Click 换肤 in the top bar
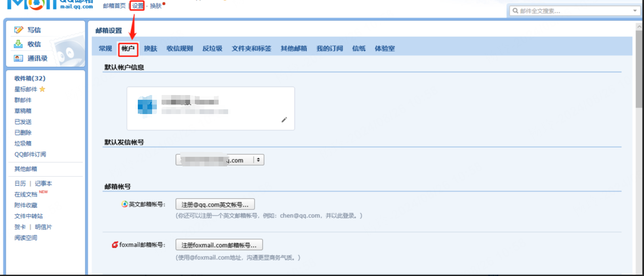Image resolution: width=644 pixels, height=276 pixels. pos(156,6)
